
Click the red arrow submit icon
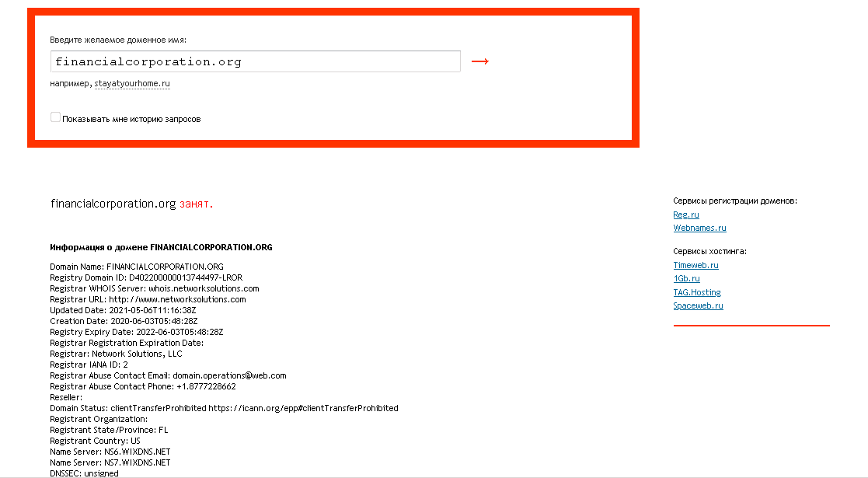pyautogui.click(x=480, y=61)
